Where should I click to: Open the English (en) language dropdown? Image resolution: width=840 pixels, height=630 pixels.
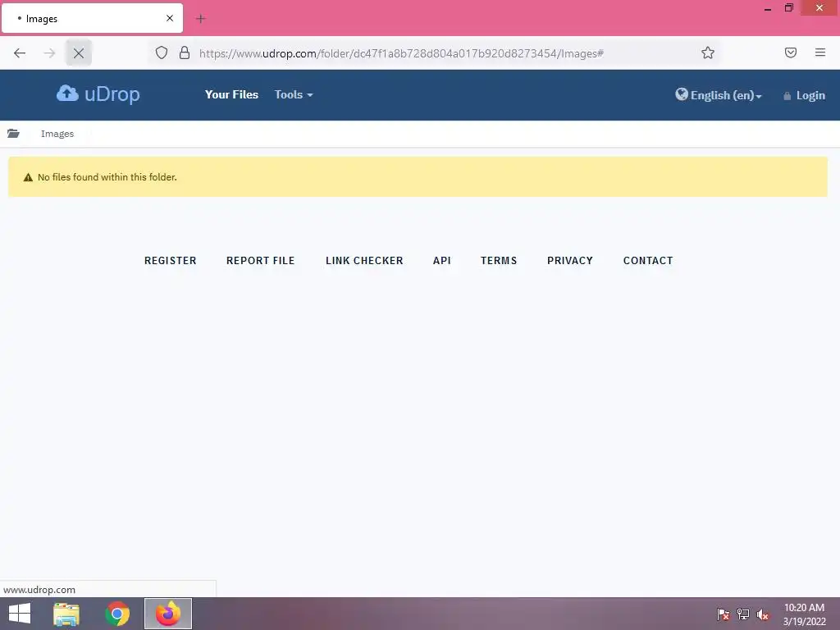[719, 95]
